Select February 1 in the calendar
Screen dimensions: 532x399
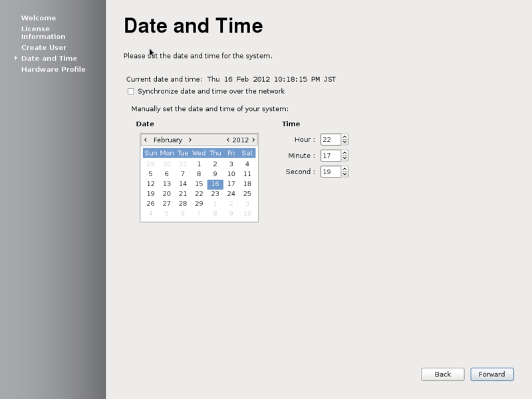199,164
